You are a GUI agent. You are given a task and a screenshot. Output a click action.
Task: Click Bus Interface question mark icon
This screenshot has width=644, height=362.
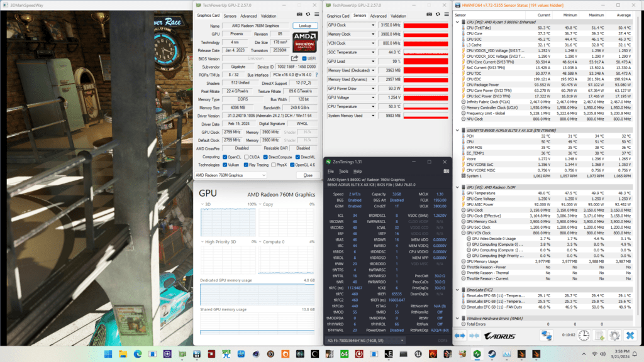317,75
